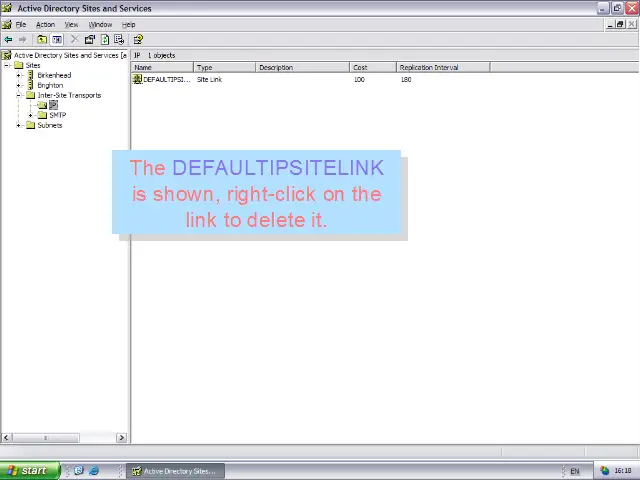Select the Brighton tree label
The image size is (640, 480).
click(50, 85)
